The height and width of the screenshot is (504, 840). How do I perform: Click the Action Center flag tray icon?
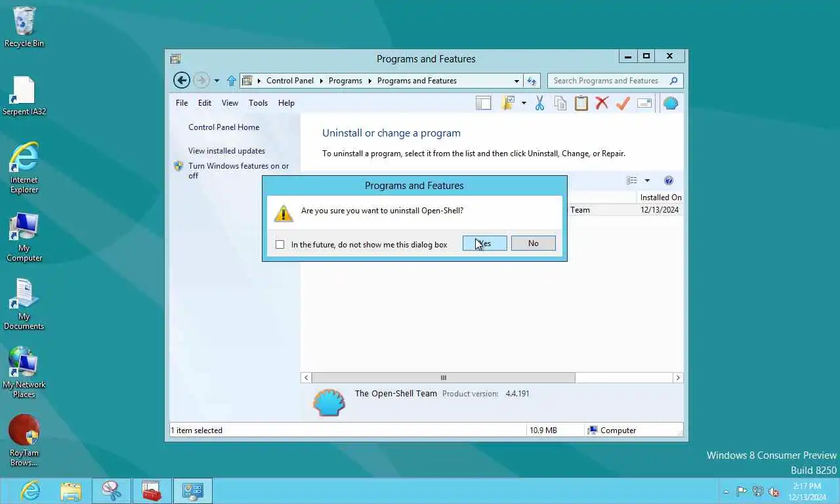click(742, 491)
